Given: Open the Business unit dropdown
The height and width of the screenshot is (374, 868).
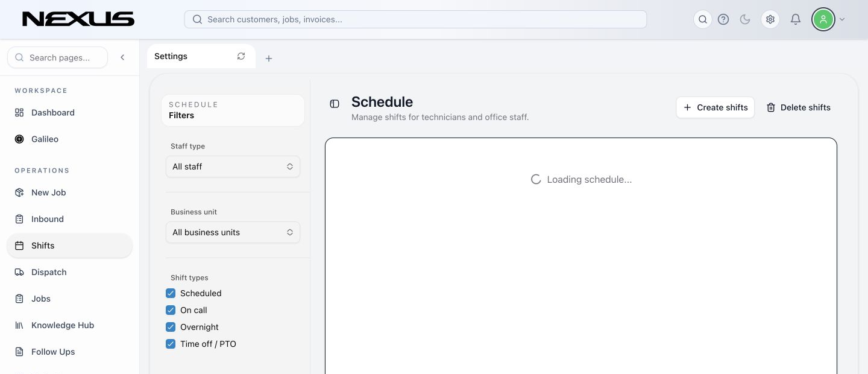Looking at the screenshot, I should tap(233, 232).
